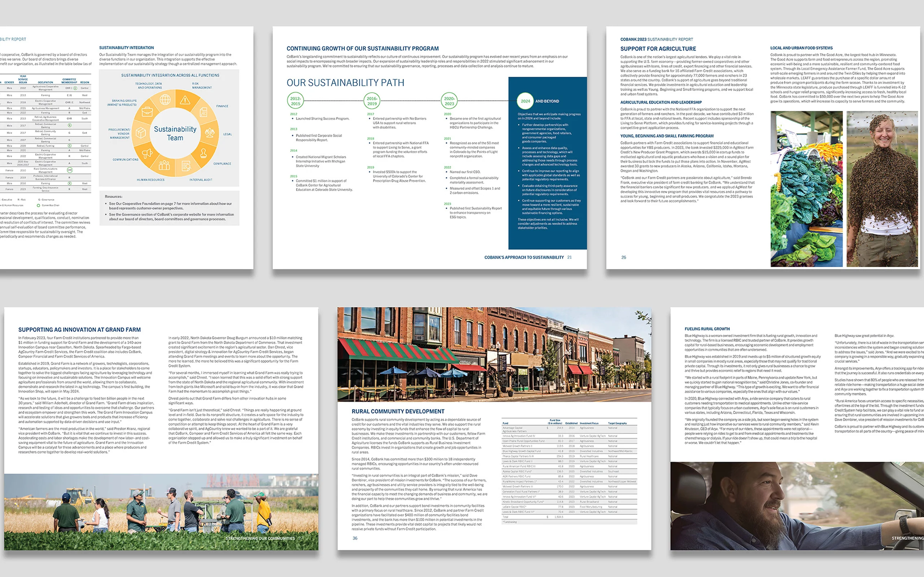Click the Rural Community Development heading
The width and height of the screenshot is (924, 577).
coord(398,411)
